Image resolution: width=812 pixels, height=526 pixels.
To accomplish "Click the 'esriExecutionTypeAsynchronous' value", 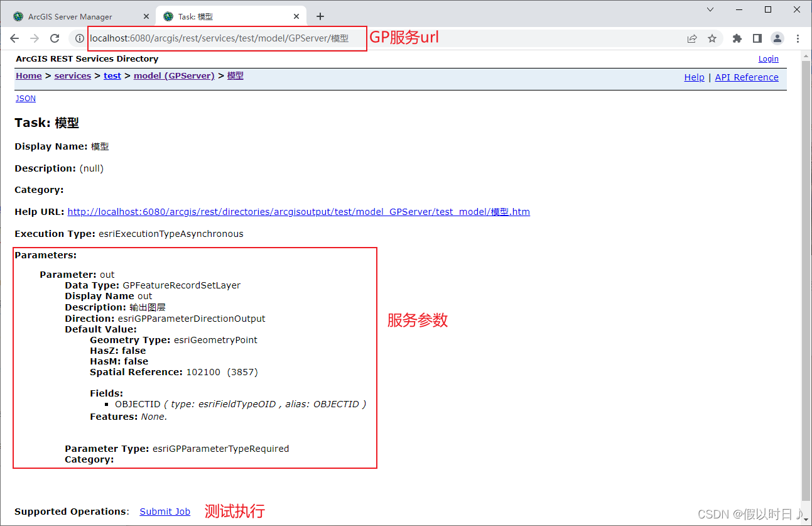I will [171, 234].
